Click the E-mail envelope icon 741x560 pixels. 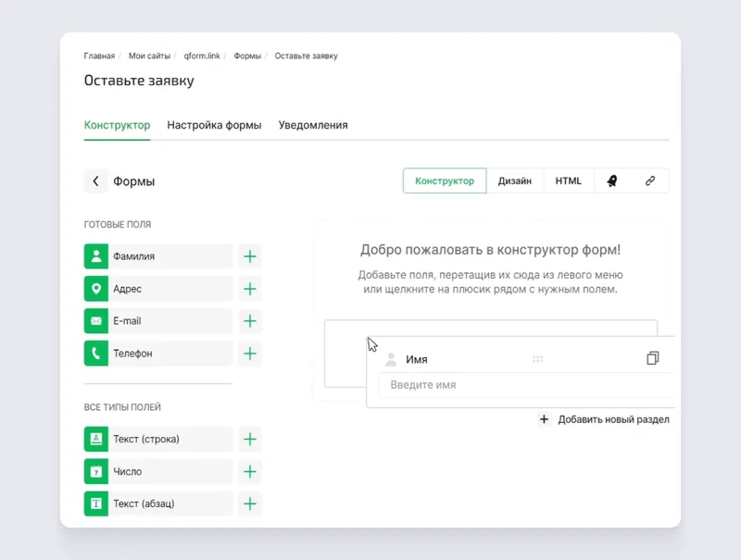tap(96, 321)
